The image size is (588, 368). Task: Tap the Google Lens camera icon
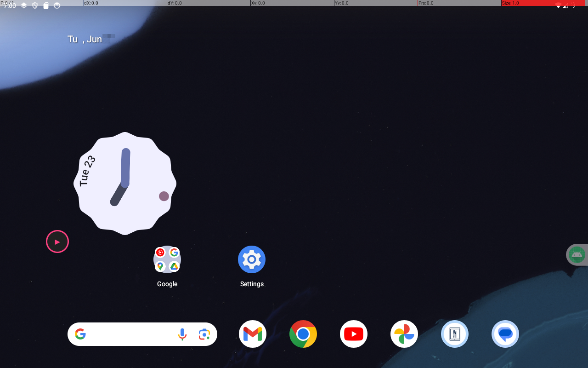coord(204,334)
